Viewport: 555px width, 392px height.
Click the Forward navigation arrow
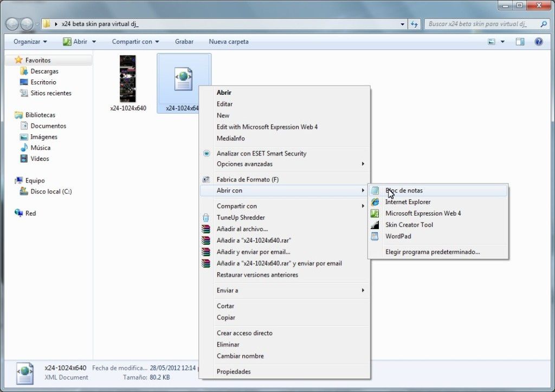27,24
